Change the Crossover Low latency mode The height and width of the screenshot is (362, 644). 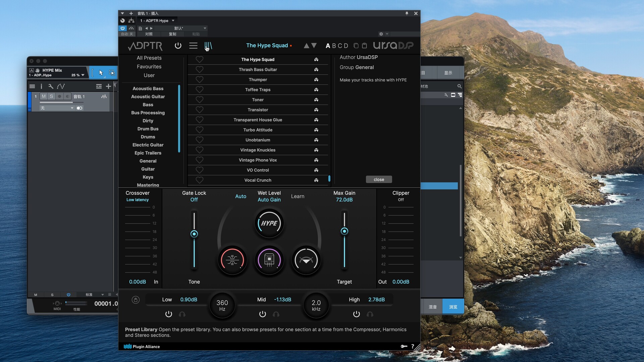[x=138, y=200]
